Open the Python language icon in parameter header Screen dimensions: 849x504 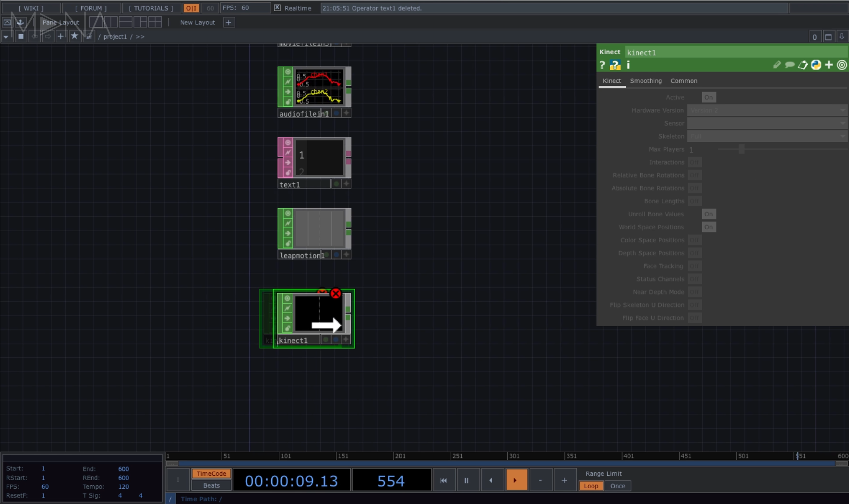click(816, 65)
